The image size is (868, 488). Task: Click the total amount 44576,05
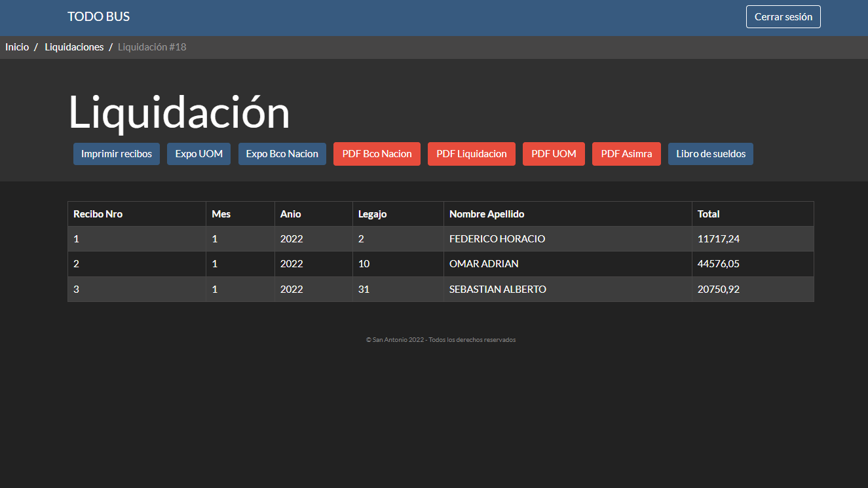pyautogui.click(x=718, y=264)
